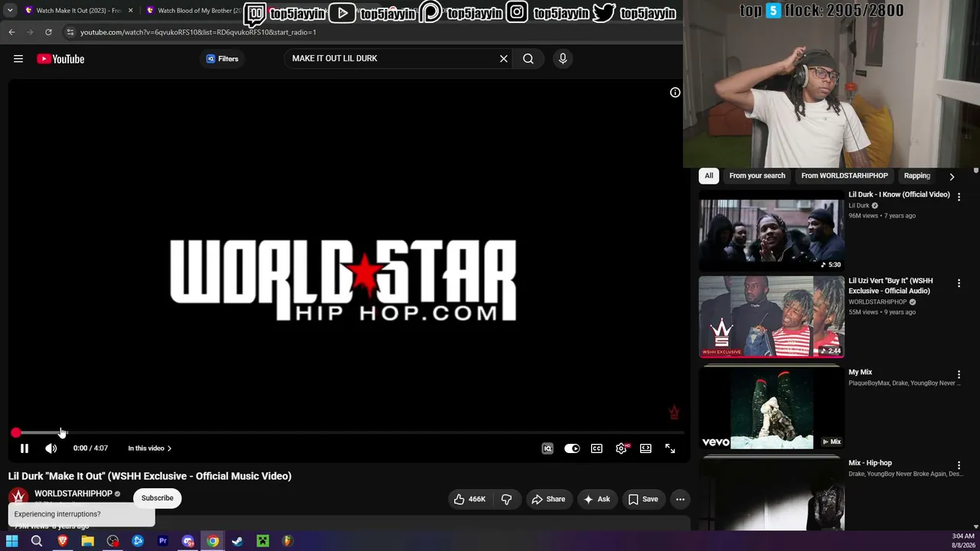Launch Brave browser from taskbar
This screenshot has height=551, width=980.
(x=63, y=542)
